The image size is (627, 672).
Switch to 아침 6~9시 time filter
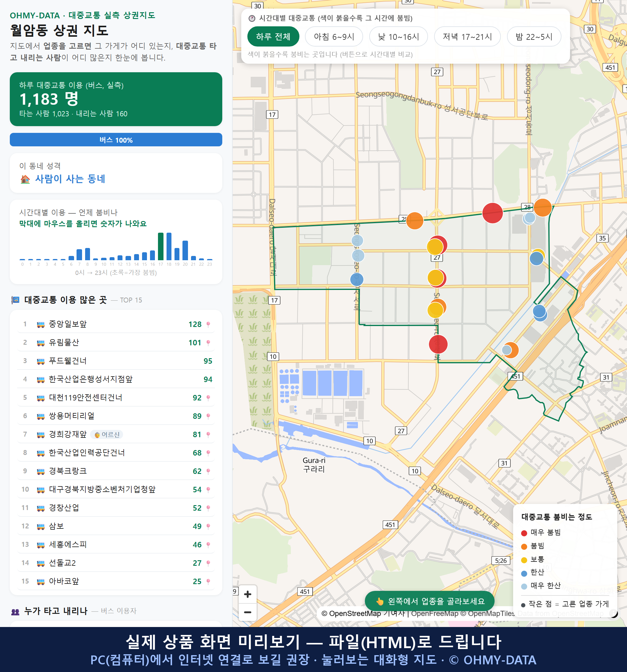pos(334,36)
